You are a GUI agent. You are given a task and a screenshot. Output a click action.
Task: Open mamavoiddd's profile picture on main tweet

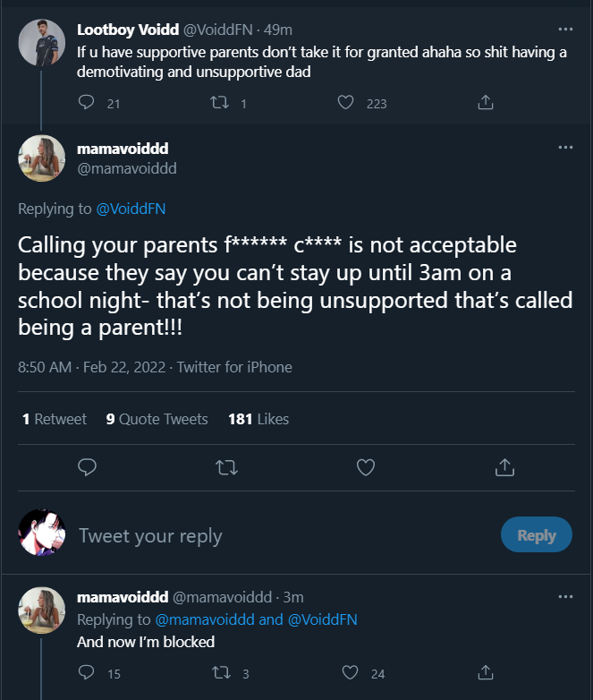pos(42,158)
